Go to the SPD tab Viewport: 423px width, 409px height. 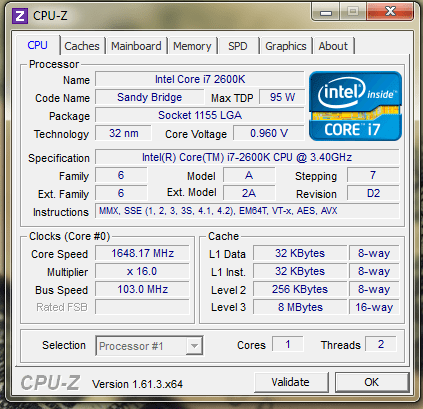238,46
